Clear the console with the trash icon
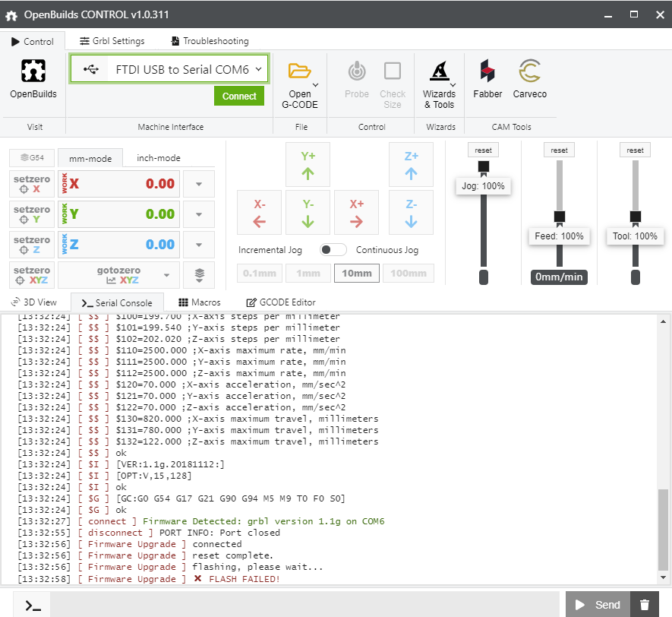This screenshot has width=672, height=617. (644, 605)
